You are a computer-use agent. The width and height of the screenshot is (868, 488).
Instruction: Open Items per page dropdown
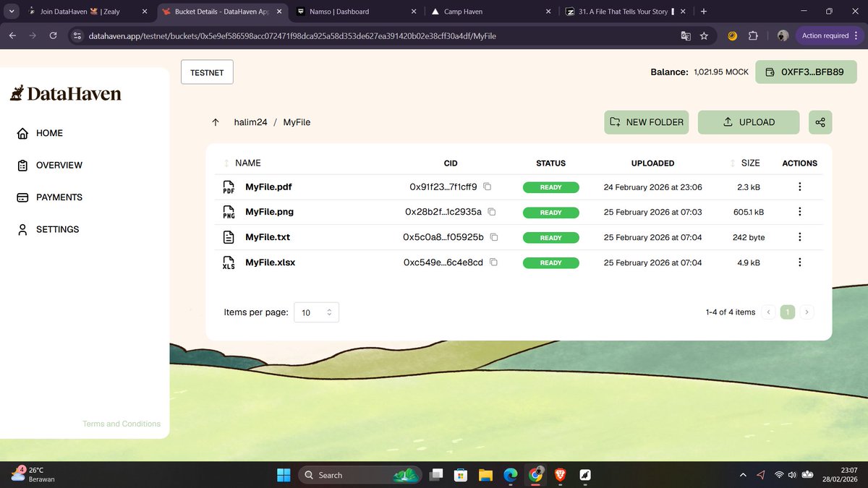(316, 312)
